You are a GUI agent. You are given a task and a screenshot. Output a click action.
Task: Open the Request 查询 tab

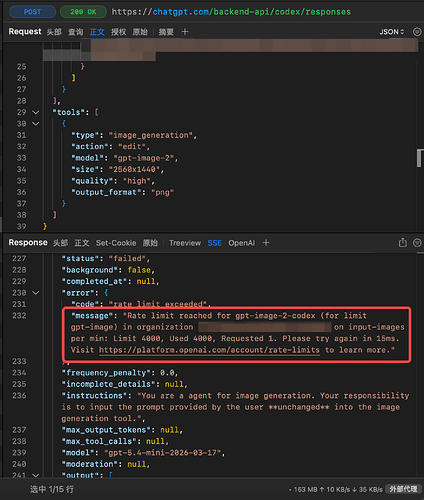coord(76,32)
